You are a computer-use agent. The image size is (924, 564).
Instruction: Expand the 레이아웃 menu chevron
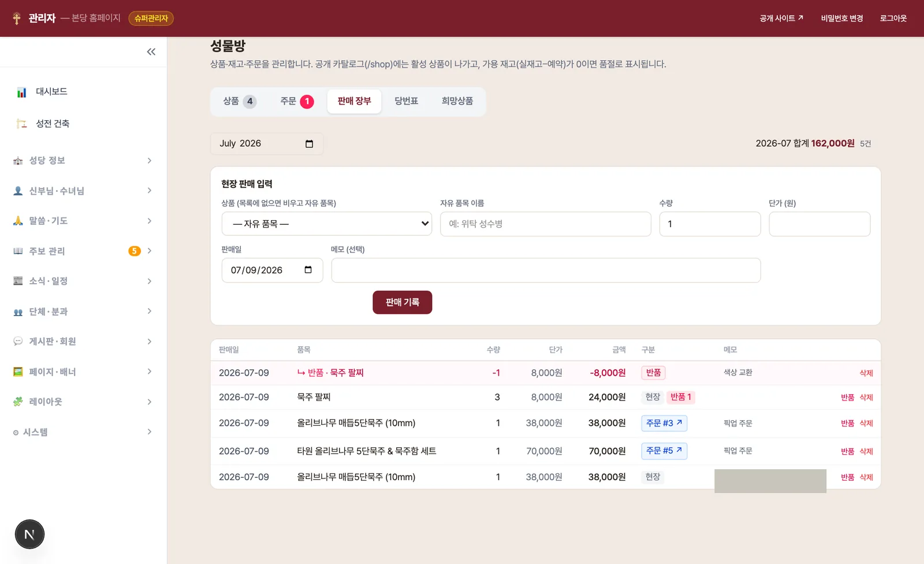(150, 402)
